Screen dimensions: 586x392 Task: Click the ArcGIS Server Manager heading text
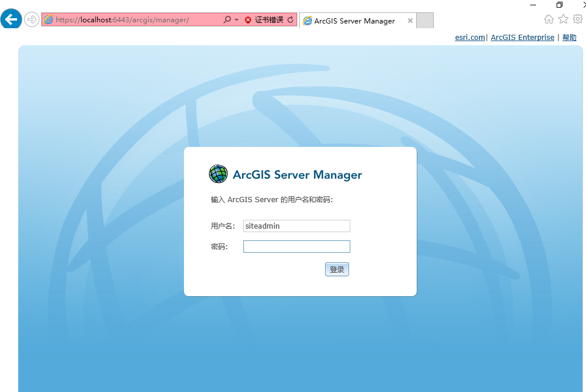click(297, 175)
